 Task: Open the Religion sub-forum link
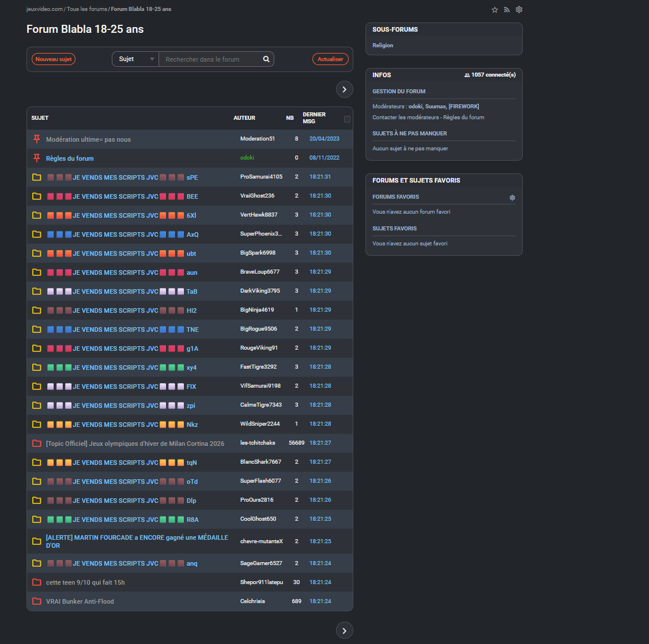[383, 46]
